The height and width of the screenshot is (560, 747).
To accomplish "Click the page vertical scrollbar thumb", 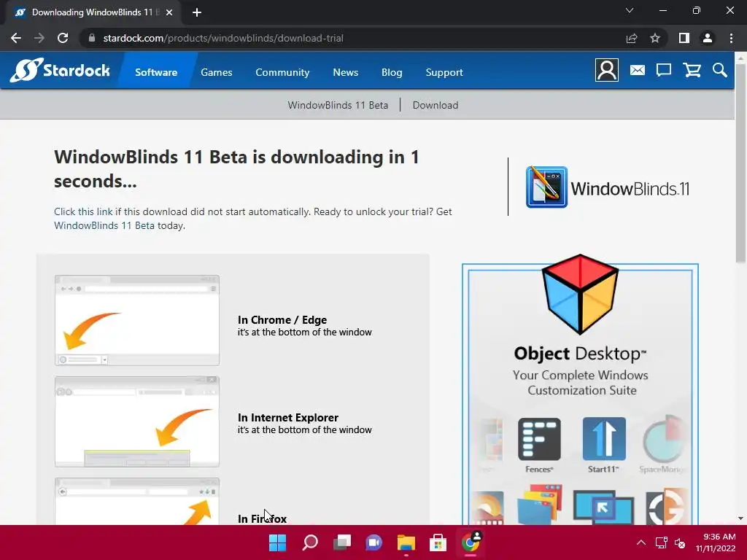I will coord(740,163).
